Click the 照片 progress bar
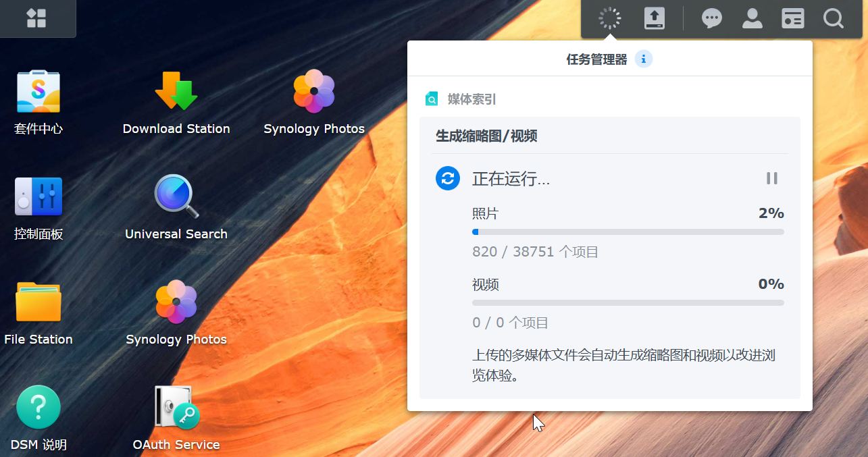Viewport: 868px width, 457px height. click(x=628, y=232)
